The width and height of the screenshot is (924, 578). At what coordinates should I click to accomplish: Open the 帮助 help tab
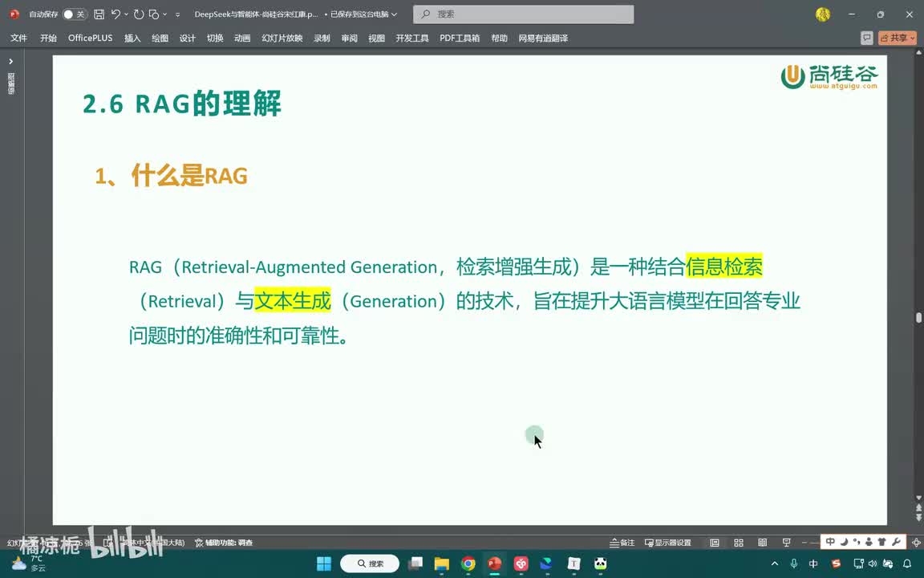point(499,38)
